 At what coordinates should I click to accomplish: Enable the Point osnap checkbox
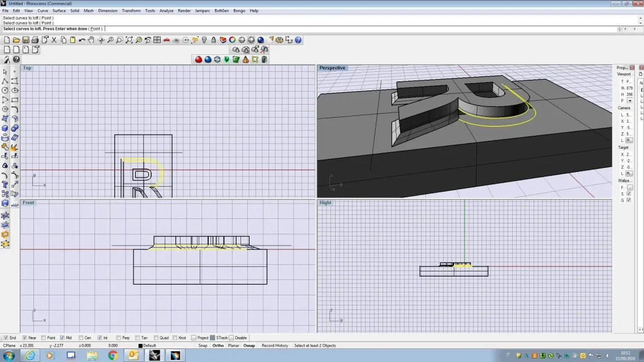[44, 338]
